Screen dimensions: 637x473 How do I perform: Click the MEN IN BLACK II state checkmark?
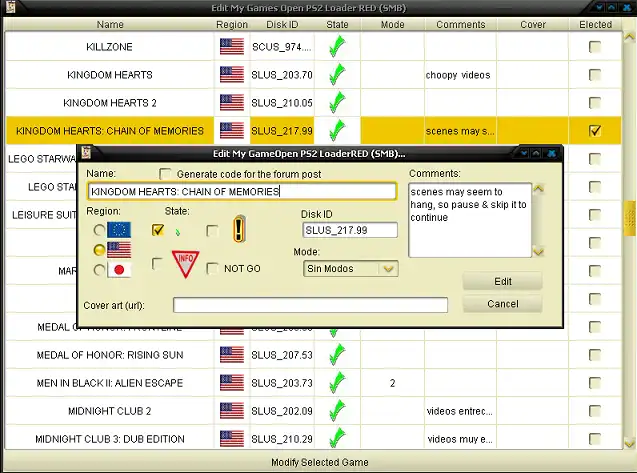[x=337, y=382]
